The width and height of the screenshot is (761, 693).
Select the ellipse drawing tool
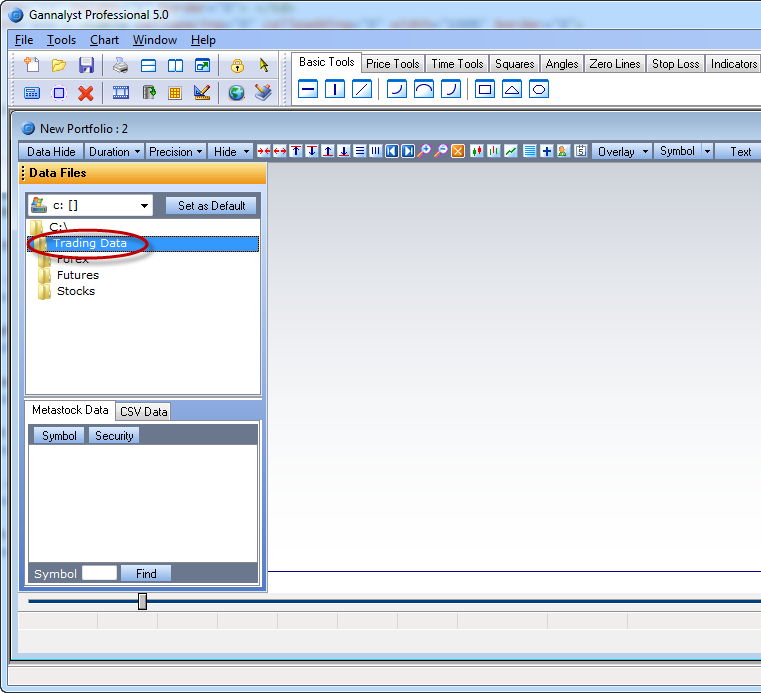point(539,89)
